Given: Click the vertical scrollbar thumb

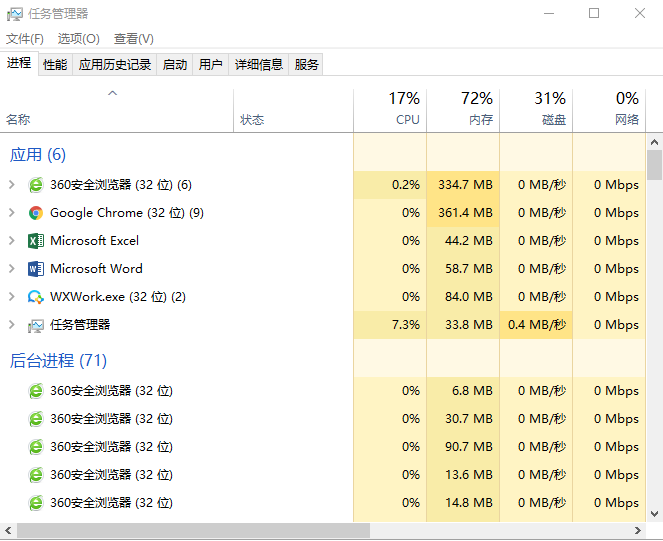Looking at the screenshot, I should tap(655, 165).
